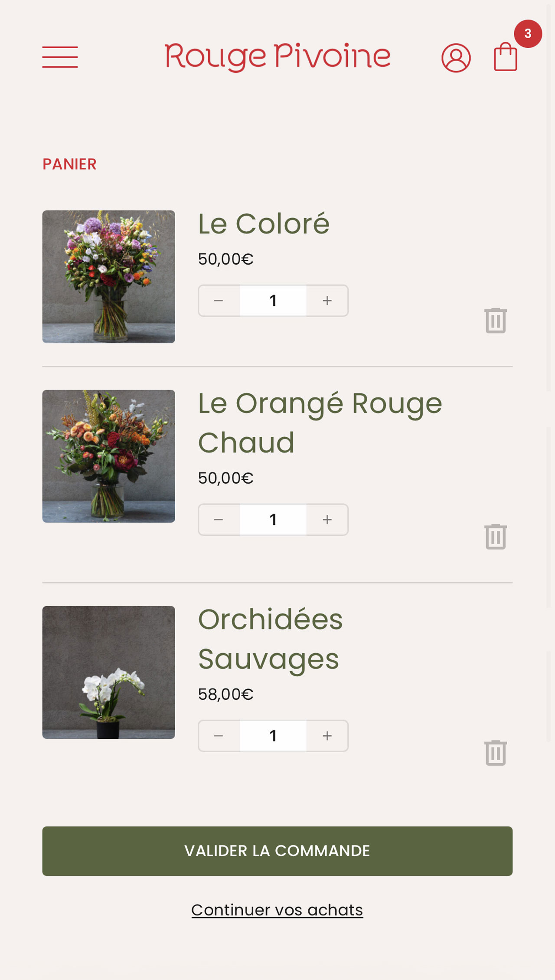Increase Le Coloré quantity with plus

[327, 301]
